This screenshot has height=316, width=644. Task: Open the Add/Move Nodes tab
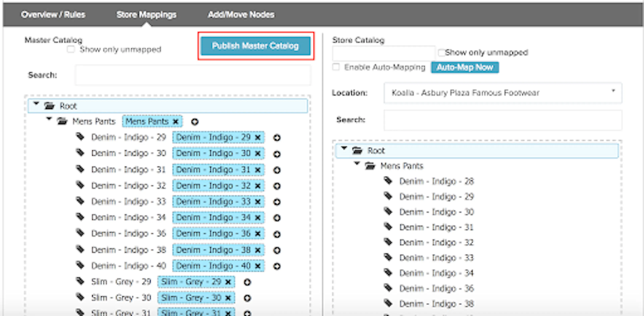241,15
